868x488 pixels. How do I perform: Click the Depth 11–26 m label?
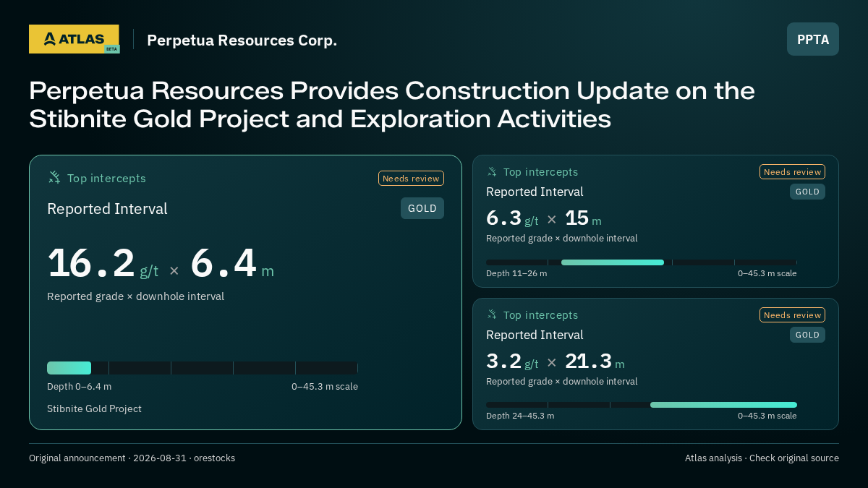click(x=516, y=273)
